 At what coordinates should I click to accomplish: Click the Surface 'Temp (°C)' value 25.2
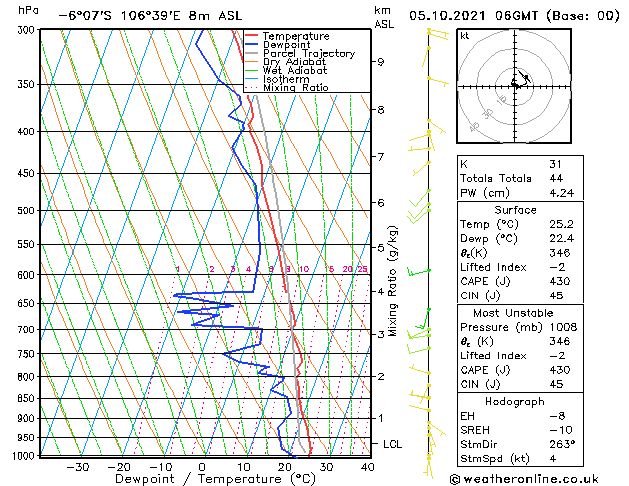pyautogui.click(x=562, y=224)
